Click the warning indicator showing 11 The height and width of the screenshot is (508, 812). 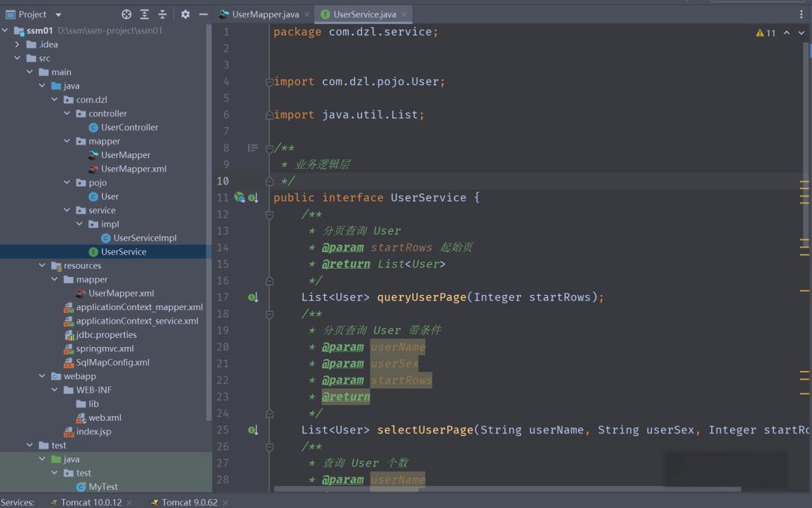pos(765,33)
